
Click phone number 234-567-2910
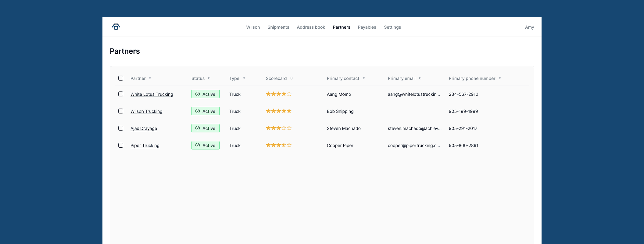(x=463, y=94)
